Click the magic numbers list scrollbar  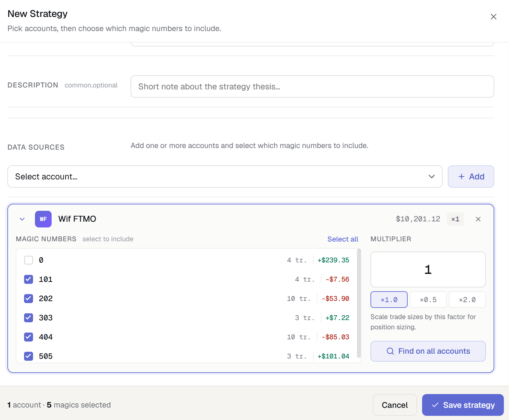tap(359, 303)
